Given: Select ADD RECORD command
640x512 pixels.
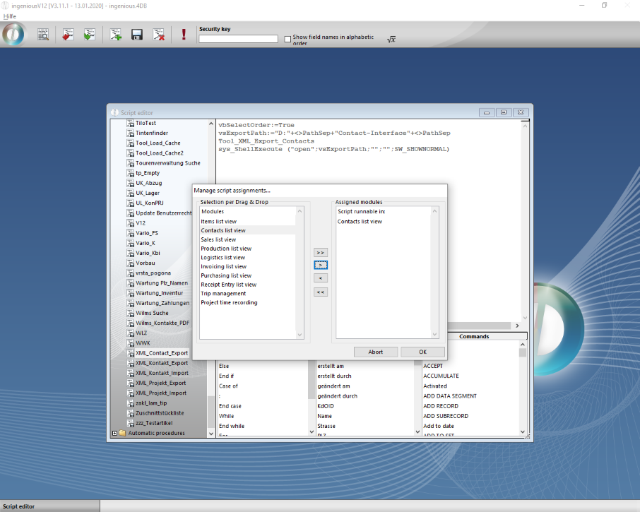Looking at the screenshot, I should pos(441,406).
